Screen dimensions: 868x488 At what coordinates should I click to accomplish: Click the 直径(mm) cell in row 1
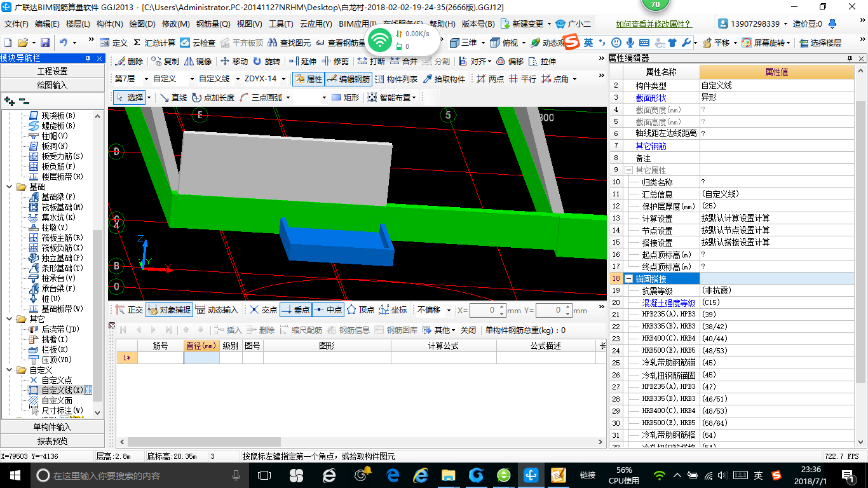tap(201, 358)
